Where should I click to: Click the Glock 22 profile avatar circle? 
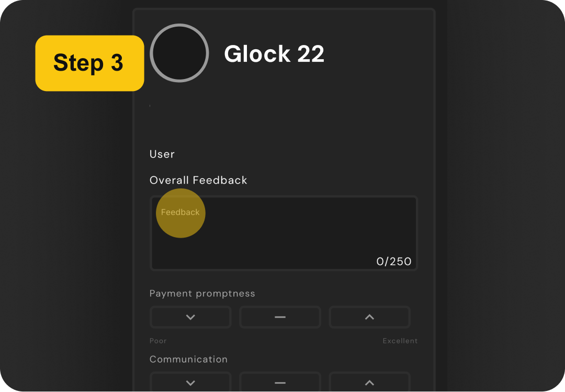pos(179,53)
